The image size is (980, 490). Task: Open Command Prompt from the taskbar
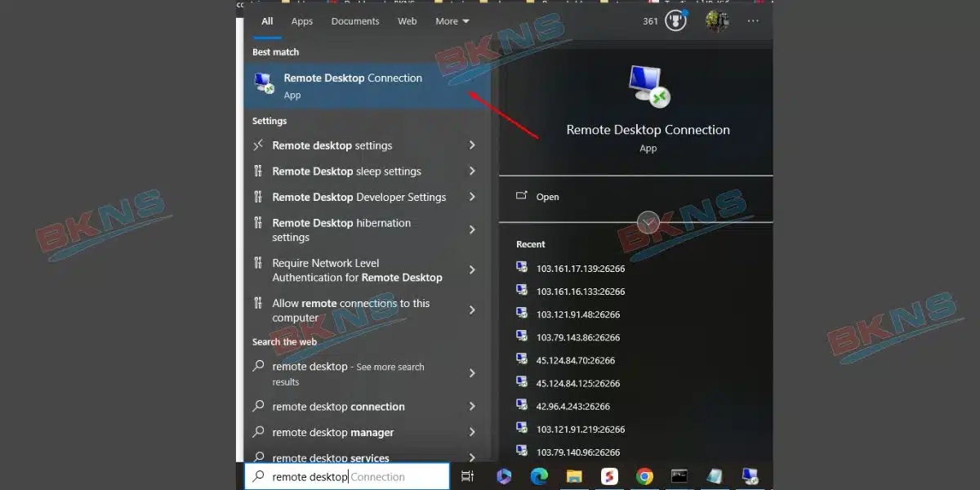pyautogui.click(x=679, y=475)
